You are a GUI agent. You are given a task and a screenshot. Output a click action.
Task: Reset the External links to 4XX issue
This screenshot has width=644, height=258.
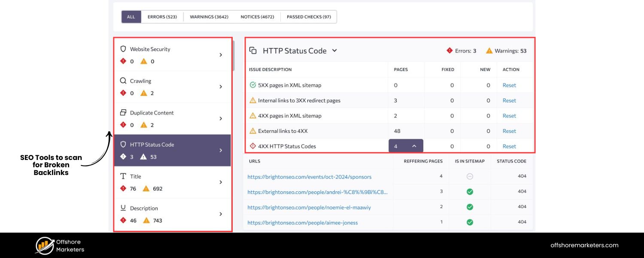(509, 131)
